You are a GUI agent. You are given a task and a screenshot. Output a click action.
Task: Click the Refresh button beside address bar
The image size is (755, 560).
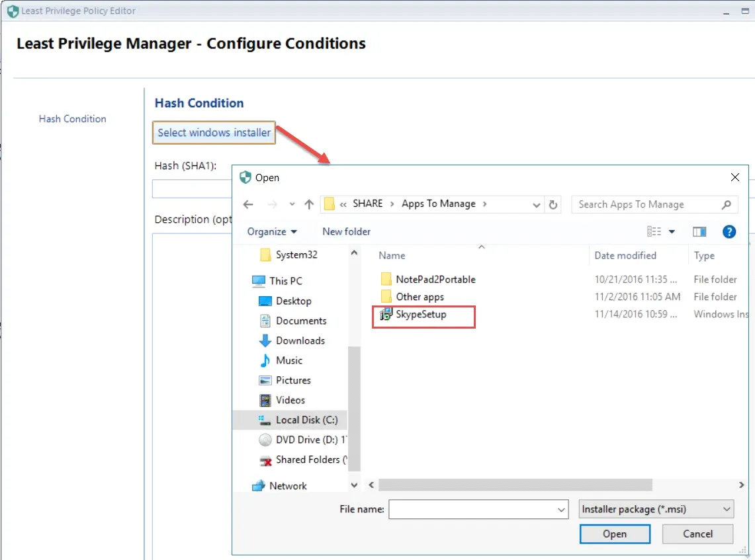(x=554, y=205)
